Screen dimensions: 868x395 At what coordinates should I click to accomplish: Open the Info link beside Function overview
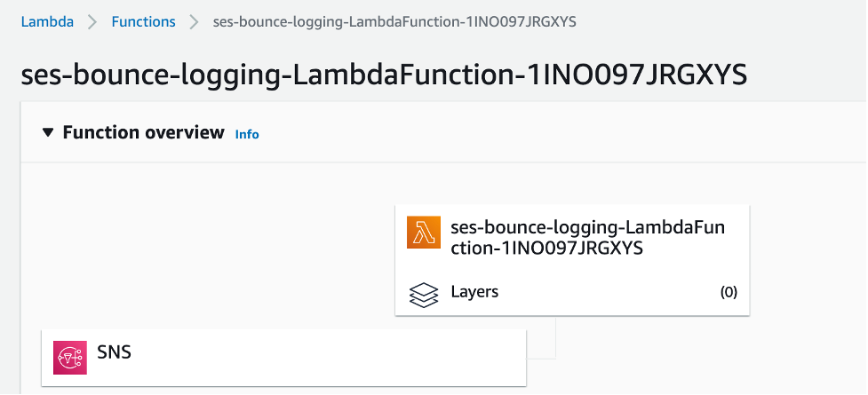pyautogui.click(x=247, y=134)
